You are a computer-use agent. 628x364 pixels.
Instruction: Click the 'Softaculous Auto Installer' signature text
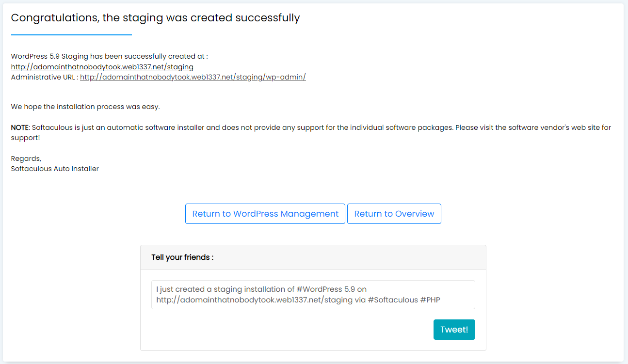click(x=55, y=169)
